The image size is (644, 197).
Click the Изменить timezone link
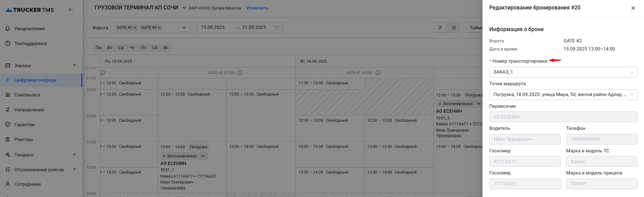[x=257, y=8]
